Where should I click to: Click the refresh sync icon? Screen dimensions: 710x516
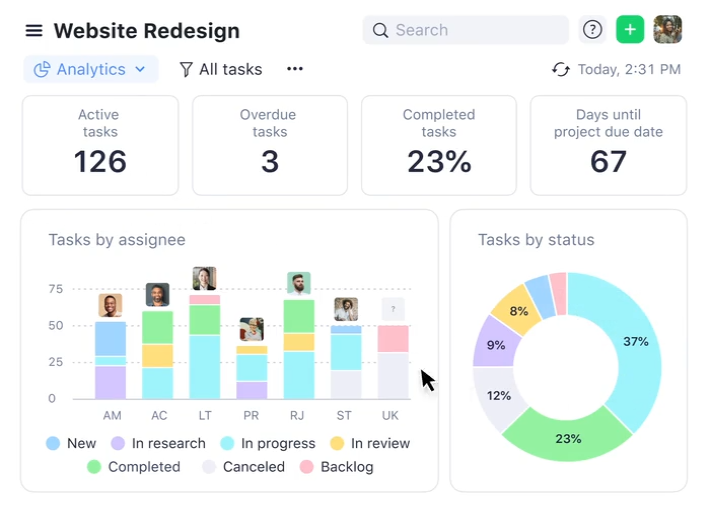coord(561,69)
